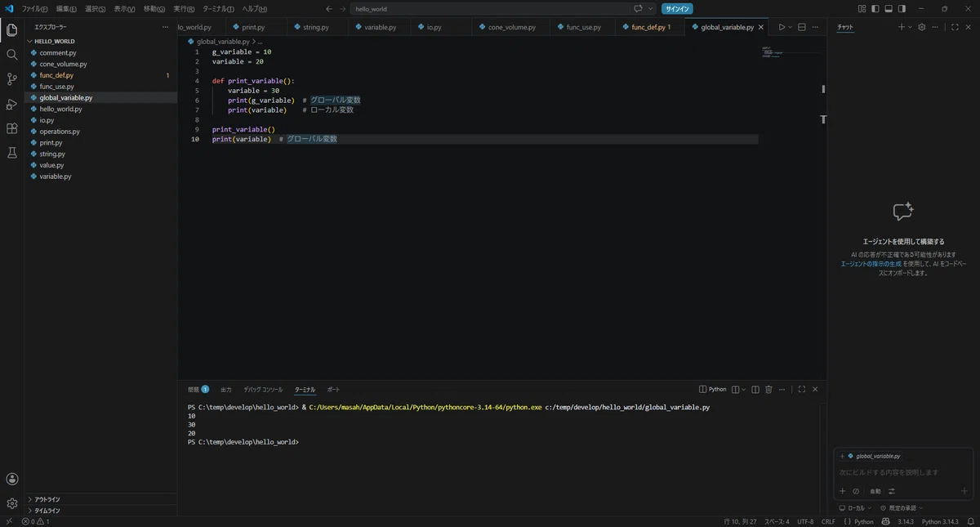Viewport: 980px width, 527px height.
Task: Expand the Timeline section
Action: [100, 511]
